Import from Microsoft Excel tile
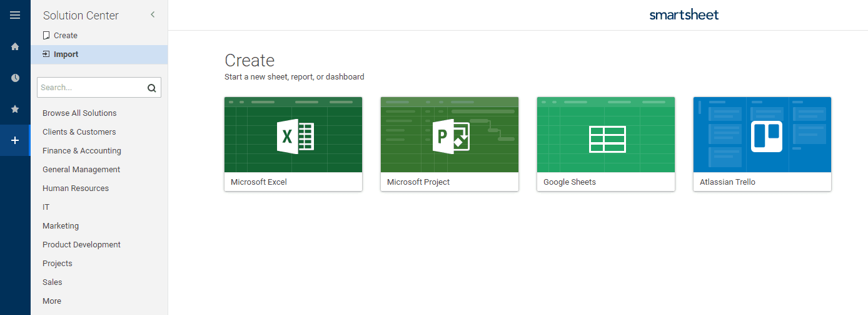This screenshot has height=315, width=868. pos(293,143)
